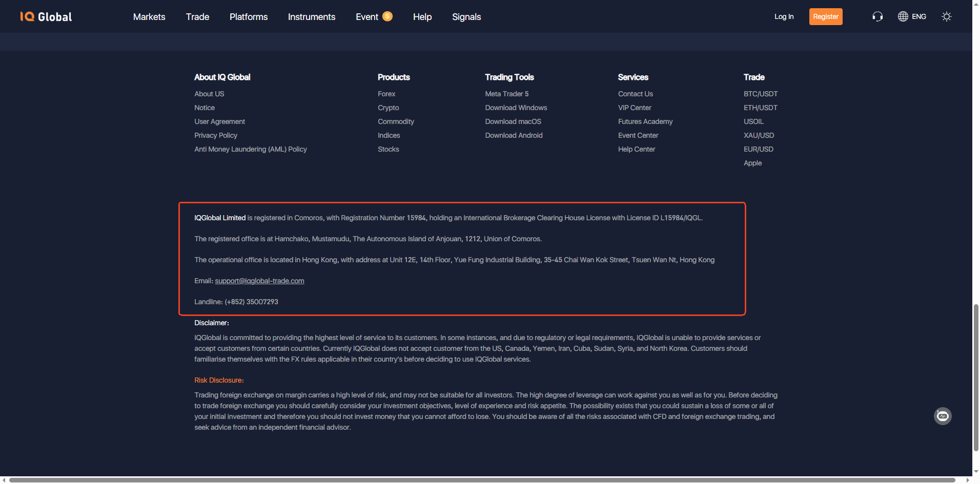Click the Log In button
The width and height of the screenshot is (980, 484).
pos(784,17)
